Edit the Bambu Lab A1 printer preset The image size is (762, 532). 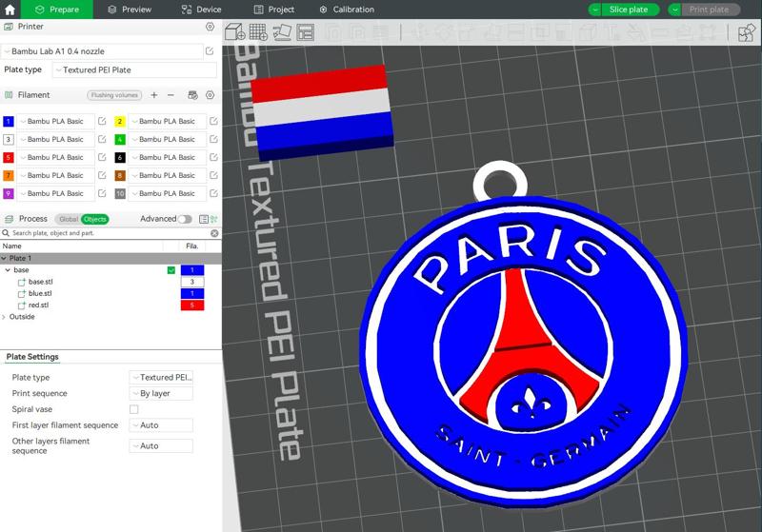tap(210, 51)
